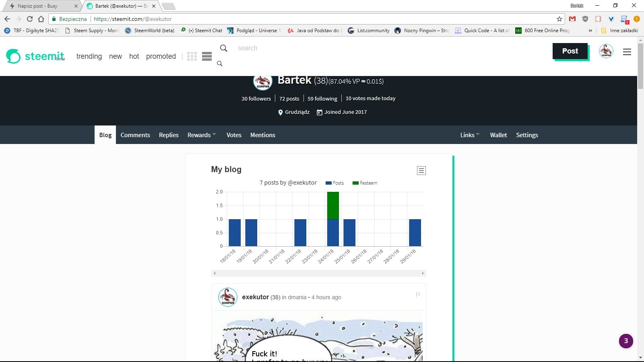Open the TBF - Digibyte SHA25 bookmark

[x=32, y=30]
